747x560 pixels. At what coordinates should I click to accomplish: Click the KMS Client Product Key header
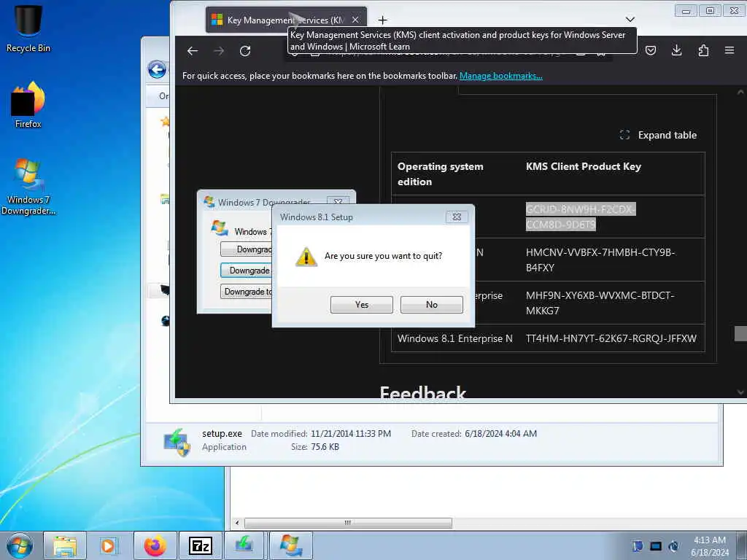pyautogui.click(x=584, y=166)
